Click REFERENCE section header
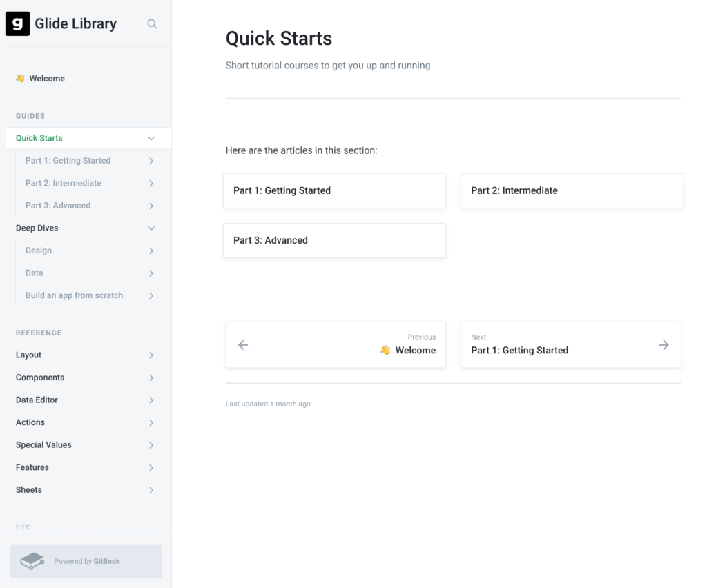Image resolution: width=707 pixels, height=588 pixels. tap(39, 333)
